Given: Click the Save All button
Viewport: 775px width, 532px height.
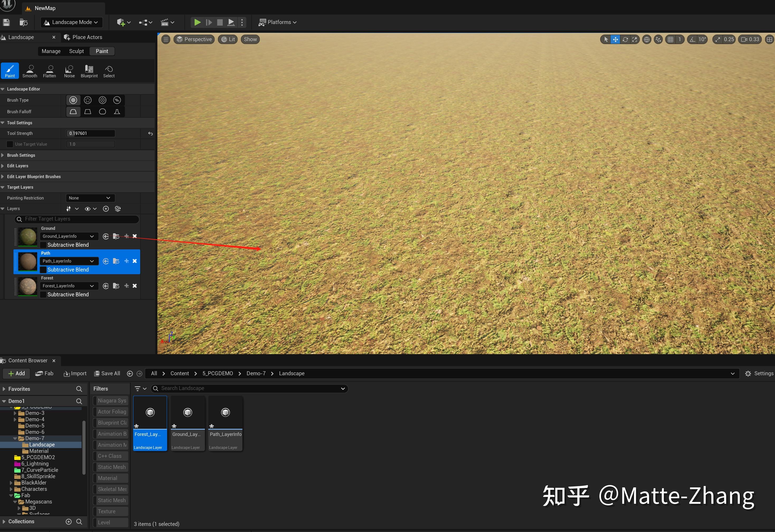Looking at the screenshot, I should (x=107, y=374).
